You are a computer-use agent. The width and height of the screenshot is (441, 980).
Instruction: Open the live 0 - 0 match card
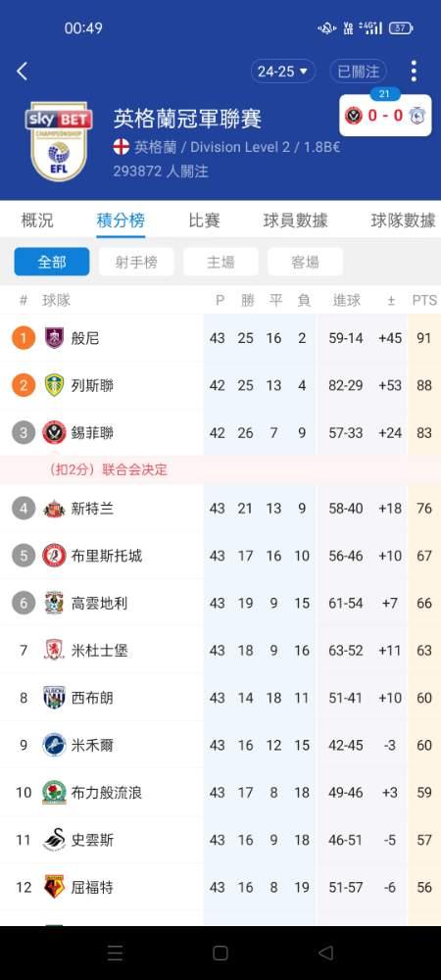pyautogui.click(x=385, y=115)
